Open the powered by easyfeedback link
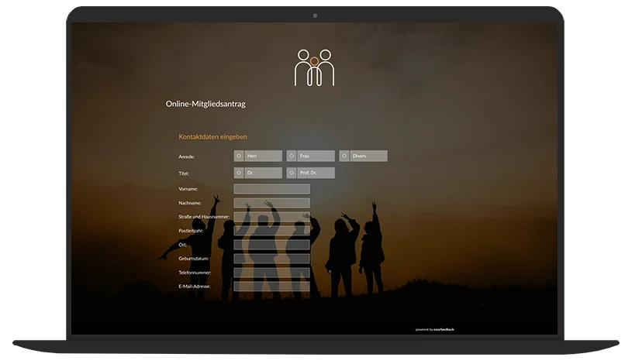Image resolution: width=625 pixels, height=364 pixels. pyautogui.click(x=435, y=329)
